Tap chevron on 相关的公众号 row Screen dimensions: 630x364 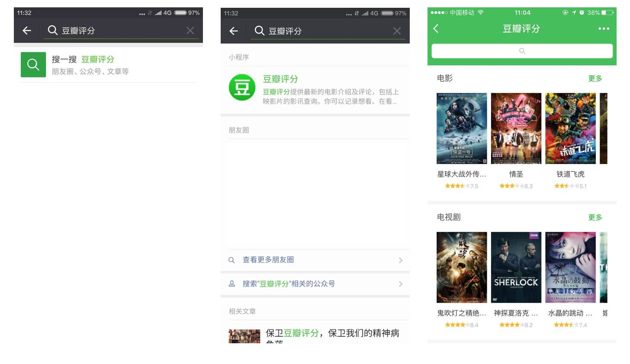pyautogui.click(x=401, y=284)
